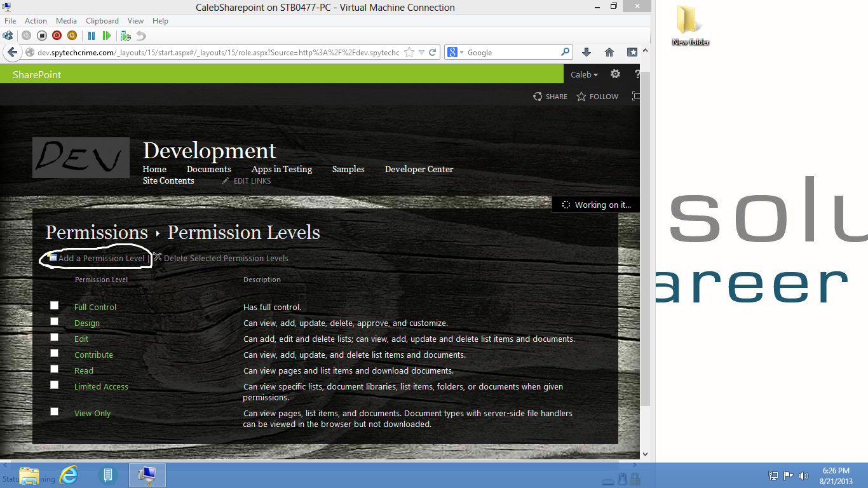Open the Contribute permission level link

click(x=93, y=355)
